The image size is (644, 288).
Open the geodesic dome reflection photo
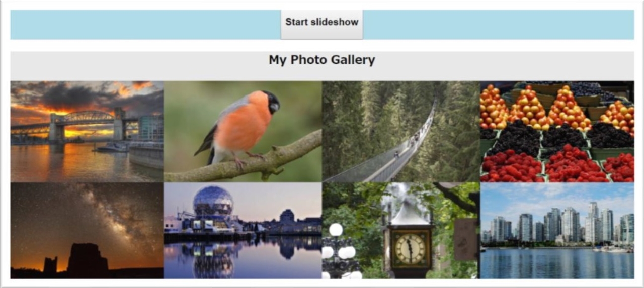click(x=243, y=230)
